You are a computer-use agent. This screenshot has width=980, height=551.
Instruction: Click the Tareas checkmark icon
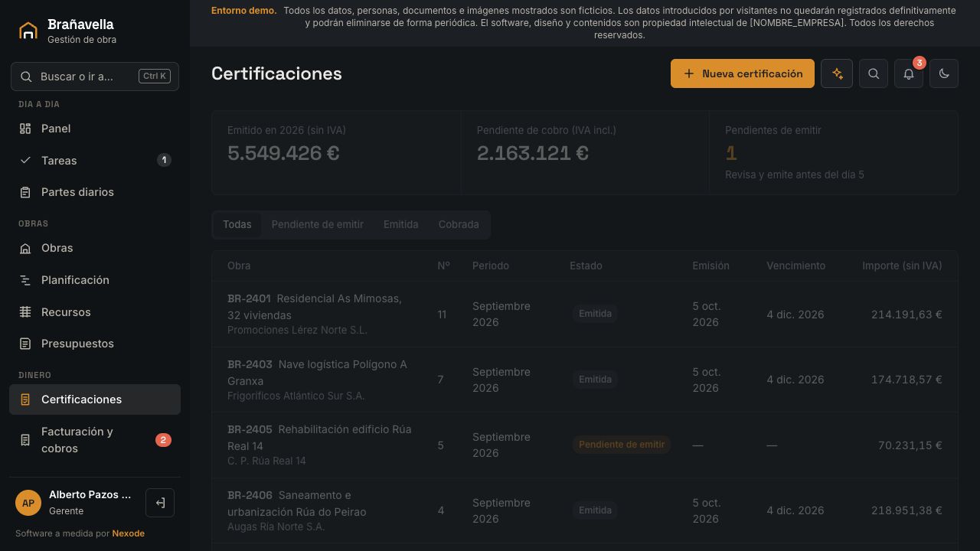(x=25, y=160)
